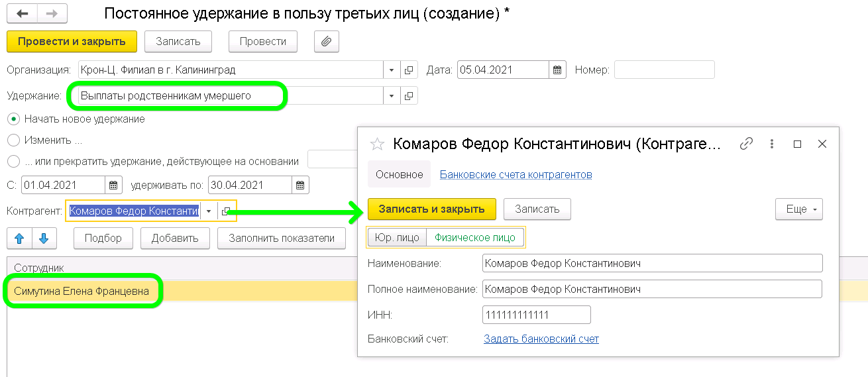
Task: Click the Провести button
Action: point(263,41)
